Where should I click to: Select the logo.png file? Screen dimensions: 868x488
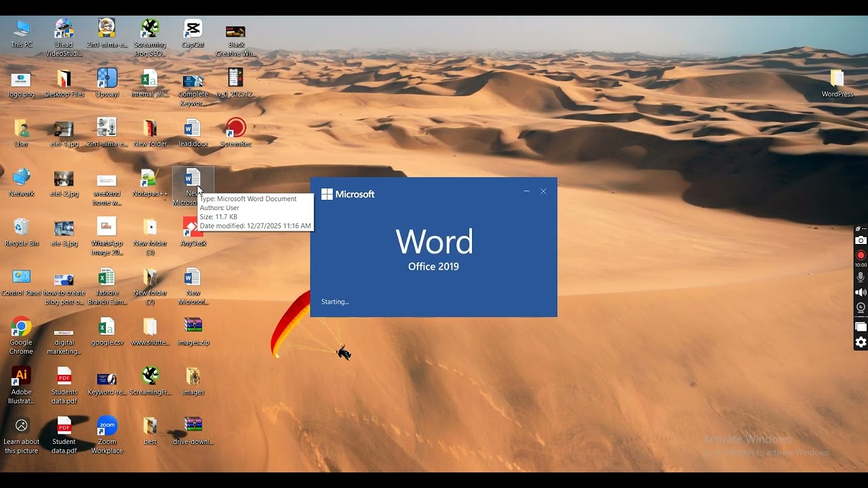click(21, 83)
